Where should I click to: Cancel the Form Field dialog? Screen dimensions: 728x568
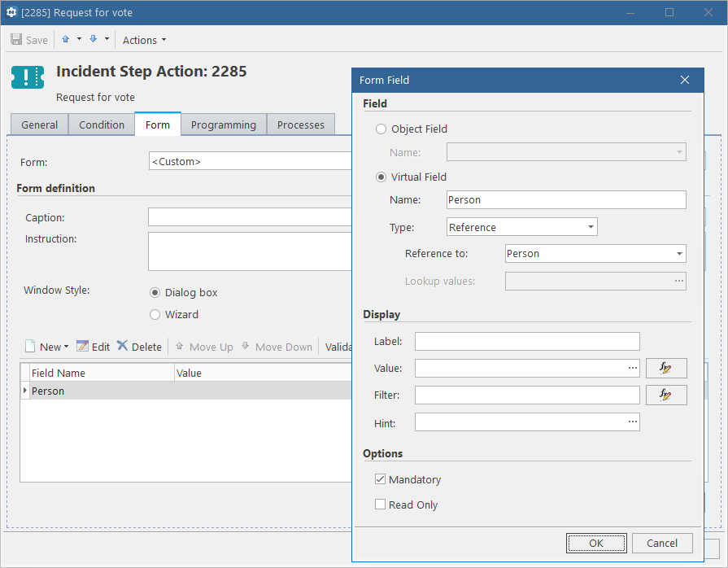tap(662, 543)
